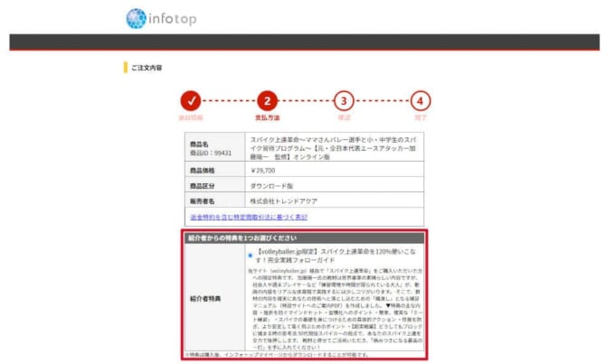Open the specified commercial transactions law link
The height and width of the screenshot is (364, 615).
(249, 217)
